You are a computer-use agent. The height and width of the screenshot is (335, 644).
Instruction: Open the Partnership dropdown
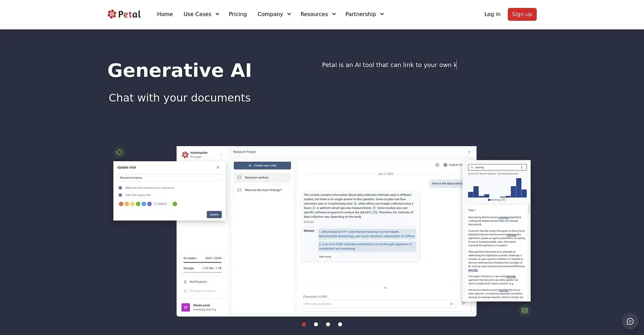(x=364, y=14)
